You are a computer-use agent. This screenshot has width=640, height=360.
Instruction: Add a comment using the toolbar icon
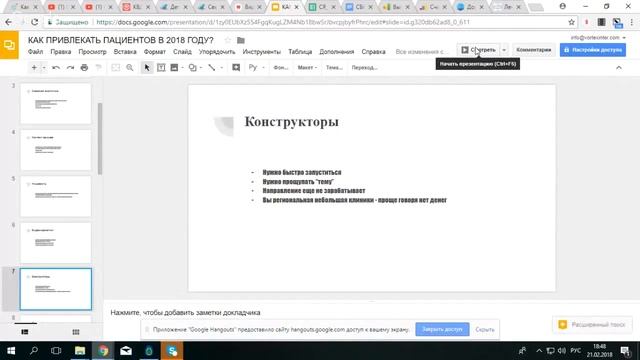click(236, 68)
